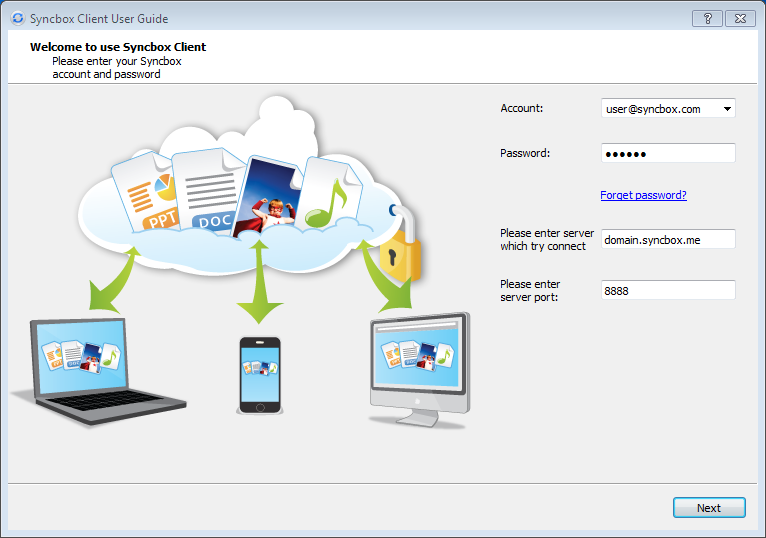This screenshot has height=538, width=766.
Task: Click the yellow padlock icon
Action: point(401,243)
